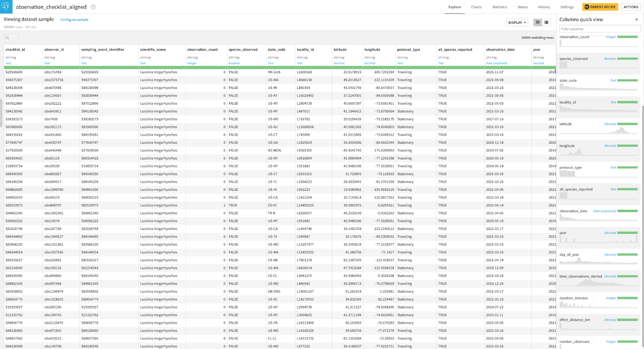Image resolution: width=644 pixels, height=349 pixels.
Task: Select duration_minutes in Columns quick view
Action: click(x=574, y=298)
